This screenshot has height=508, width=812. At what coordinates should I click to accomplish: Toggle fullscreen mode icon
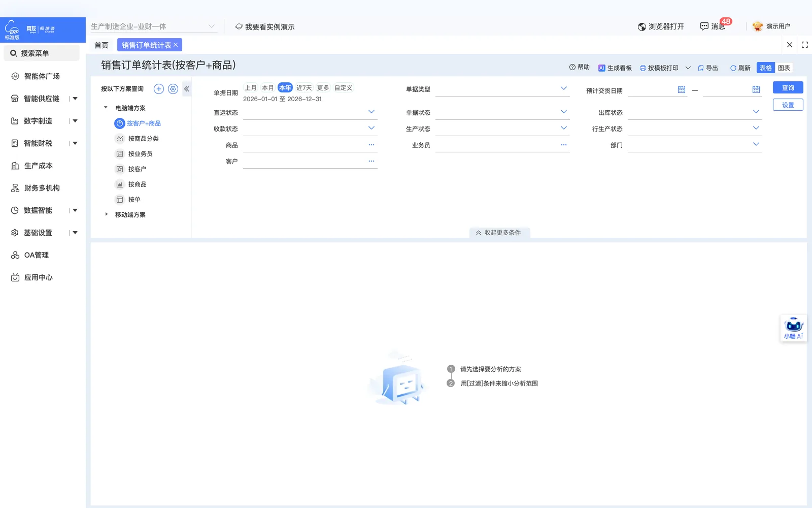(805, 45)
